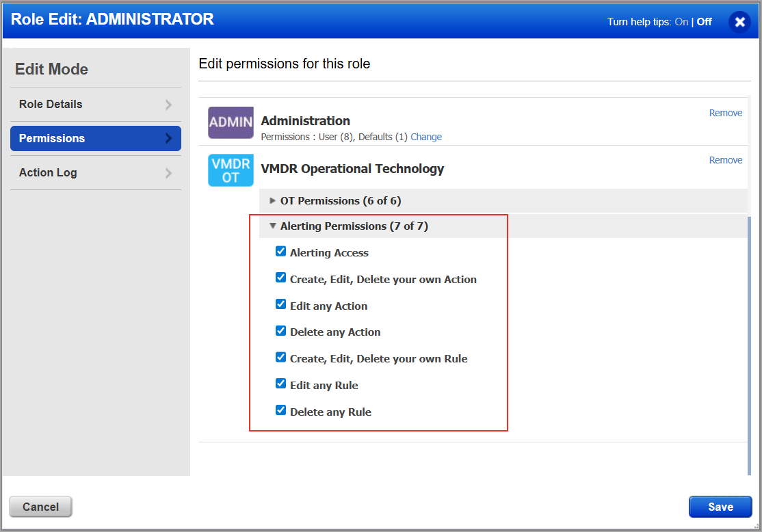Click the Cancel button
The height and width of the screenshot is (532, 762).
point(40,507)
